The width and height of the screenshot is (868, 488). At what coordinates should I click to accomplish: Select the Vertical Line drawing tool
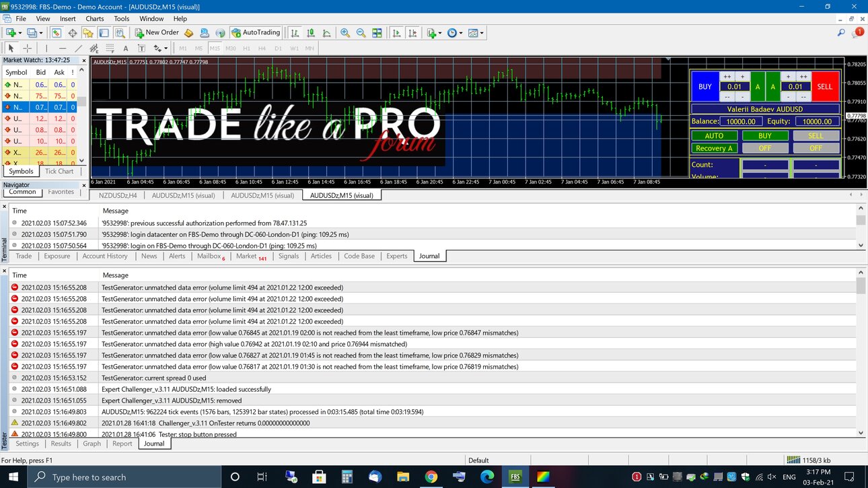[46, 48]
